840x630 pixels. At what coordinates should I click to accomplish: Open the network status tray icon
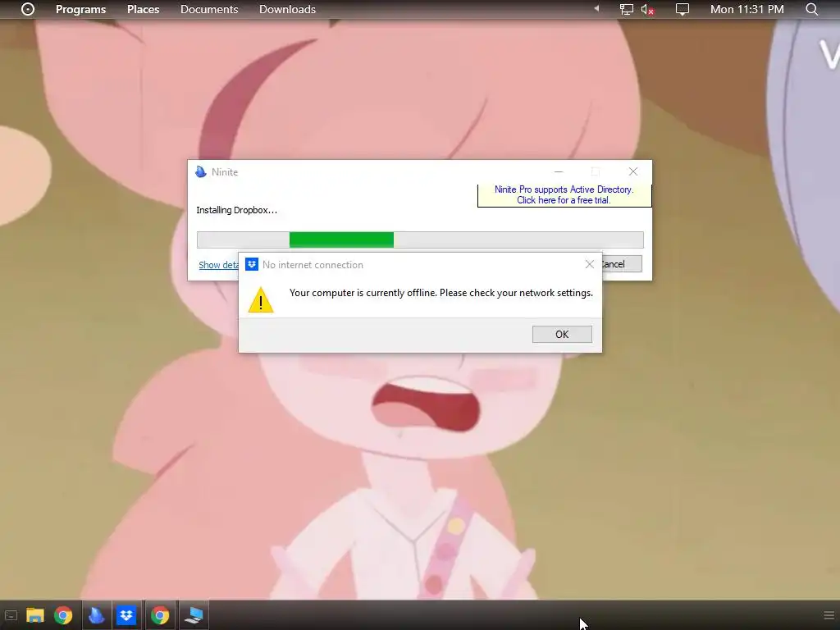[626, 9]
